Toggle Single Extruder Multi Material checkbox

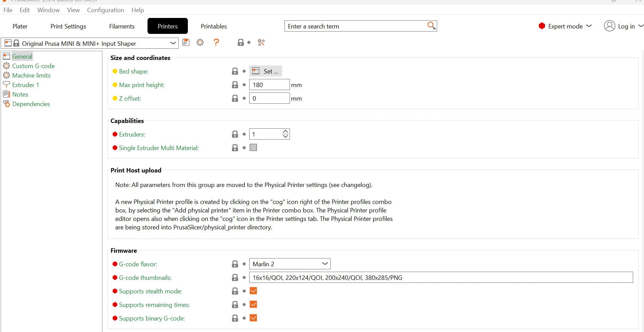[253, 147]
